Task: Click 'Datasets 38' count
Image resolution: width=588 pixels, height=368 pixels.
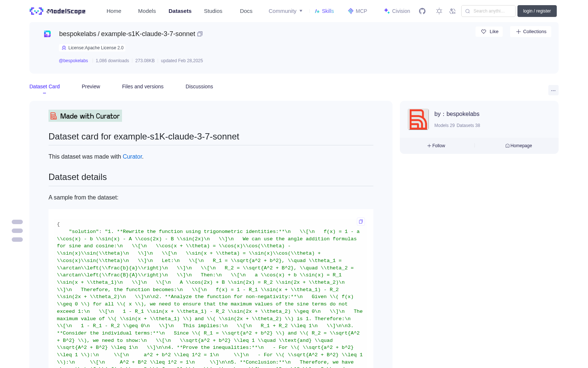Action: point(468,125)
